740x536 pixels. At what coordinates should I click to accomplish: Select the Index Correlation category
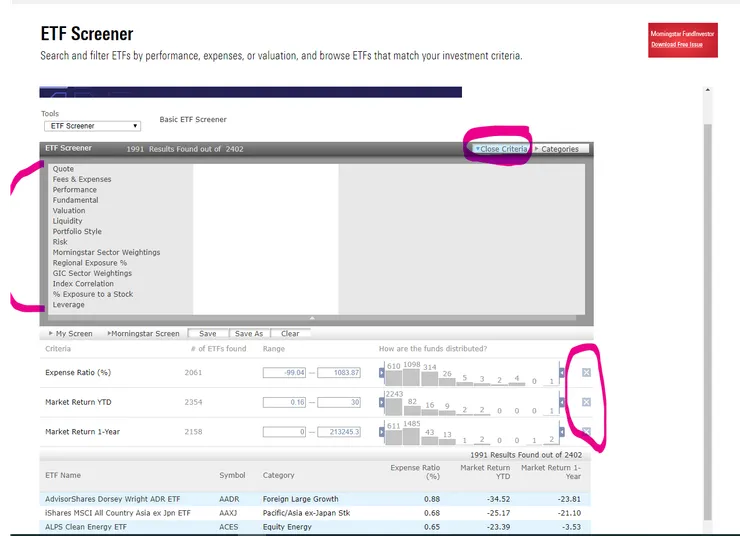pos(83,284)
